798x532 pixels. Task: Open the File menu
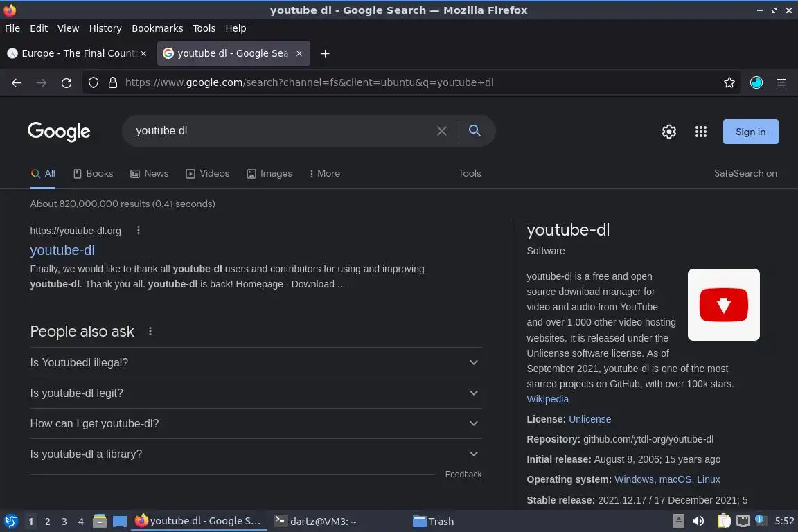(x=12, y=28)
